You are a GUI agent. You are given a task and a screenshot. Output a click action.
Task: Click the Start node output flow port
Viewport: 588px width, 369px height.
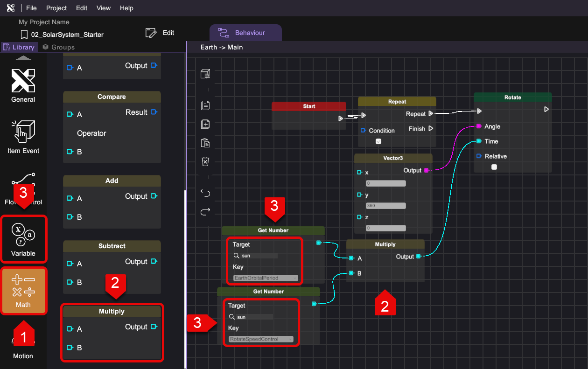[x=341, y=118]
